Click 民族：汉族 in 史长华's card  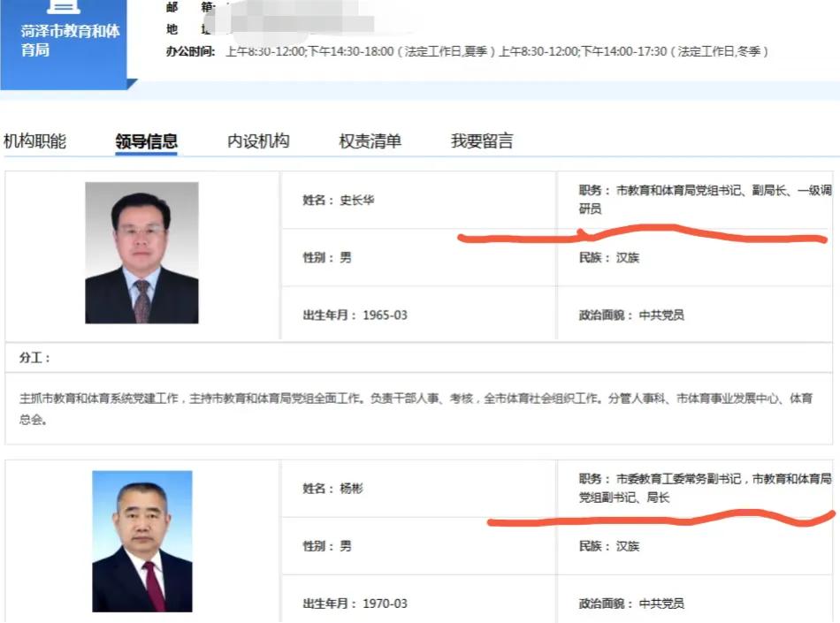(609, 257)
